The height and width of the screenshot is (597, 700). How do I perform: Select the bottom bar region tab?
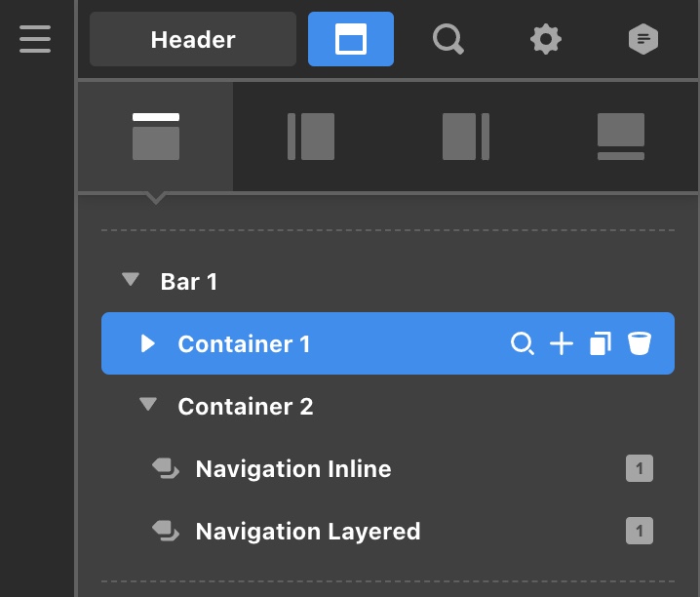620,137
